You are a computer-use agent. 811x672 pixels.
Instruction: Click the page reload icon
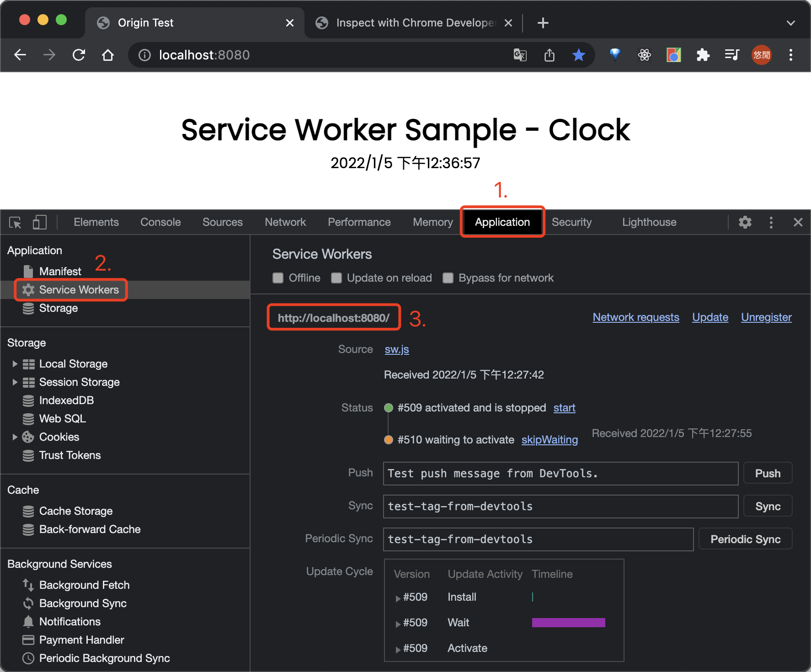[79, 55]
